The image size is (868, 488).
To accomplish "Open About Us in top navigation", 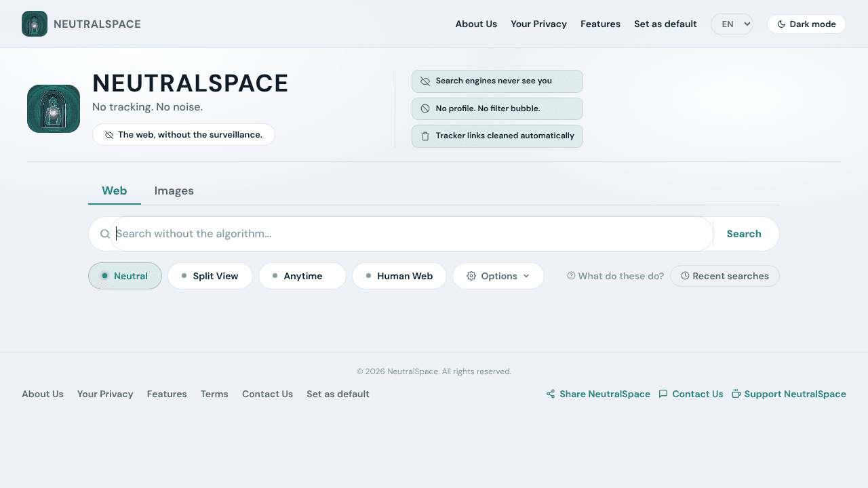I will tap(476, 24).
